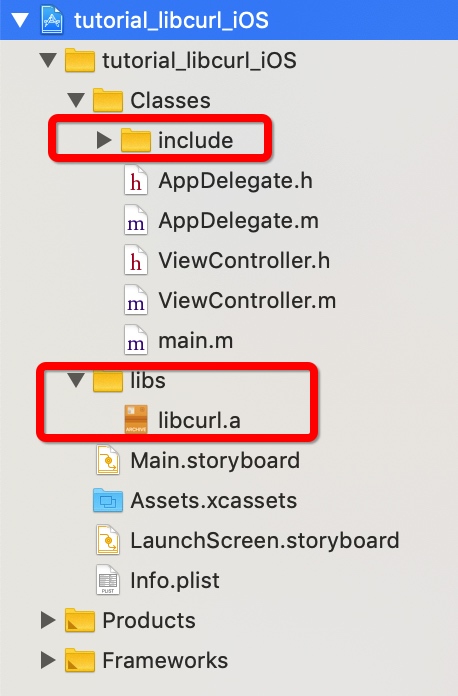Collapse the libs folder

click(76, 380)
